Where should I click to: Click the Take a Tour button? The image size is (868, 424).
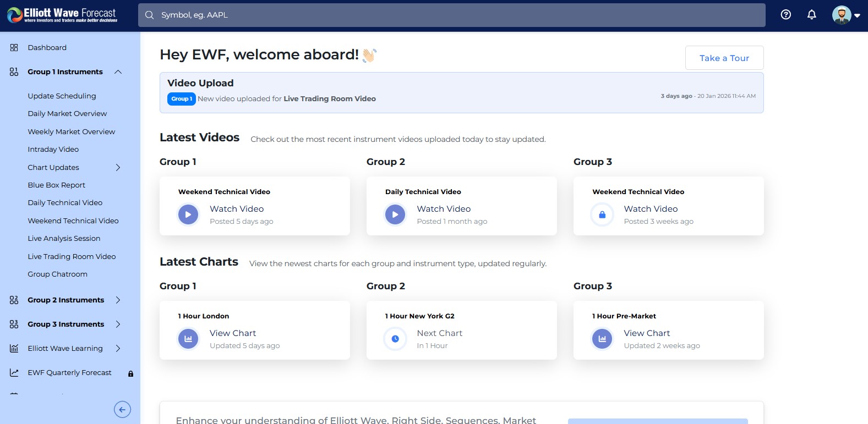click(x=724, y=58)
